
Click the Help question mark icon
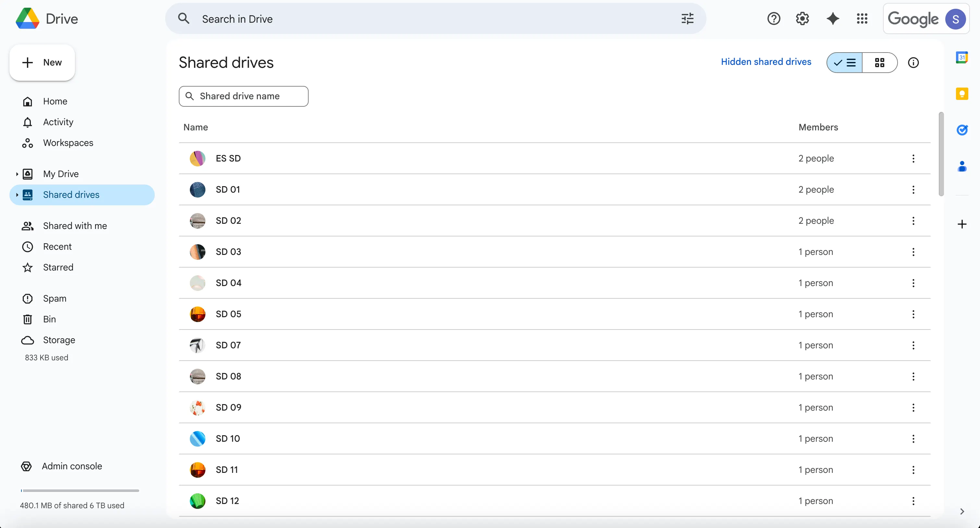click(773, 18)
